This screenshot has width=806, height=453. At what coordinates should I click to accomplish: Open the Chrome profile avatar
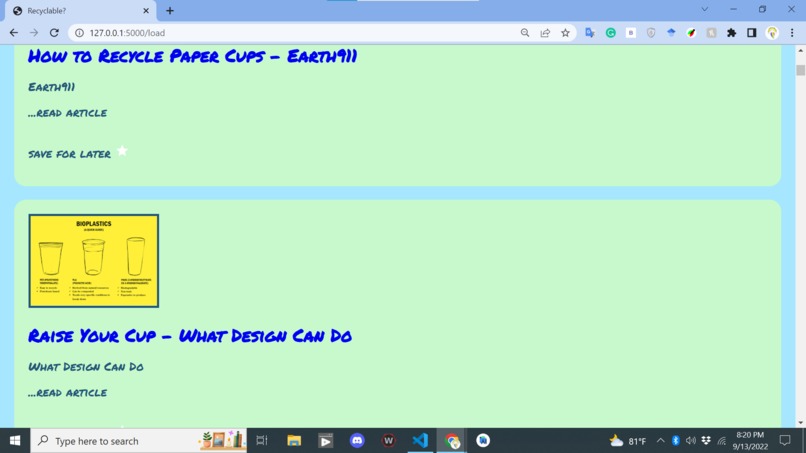[x=772, y=33]
